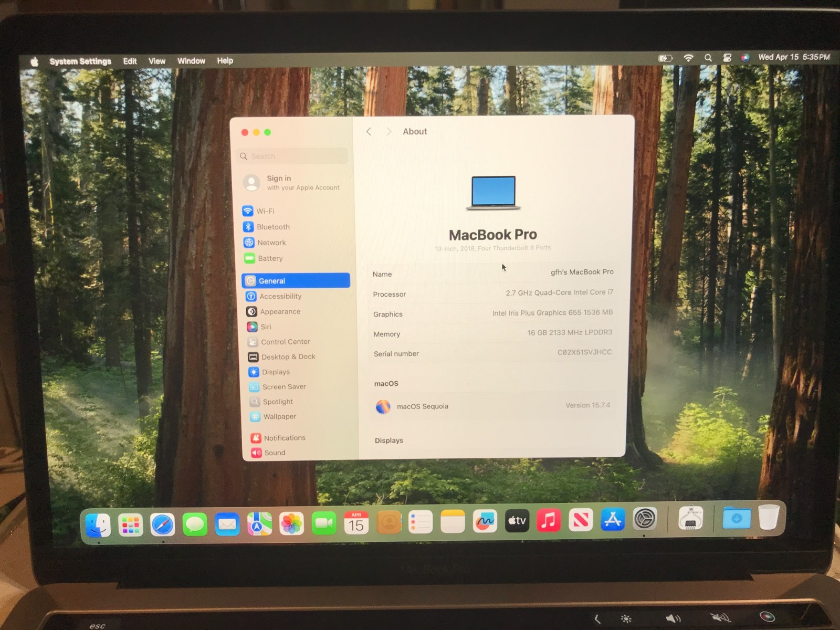The width and height of the screenshot is (840, 630).
Task: Open News from the Dock
Action: (x=581, y=520)
